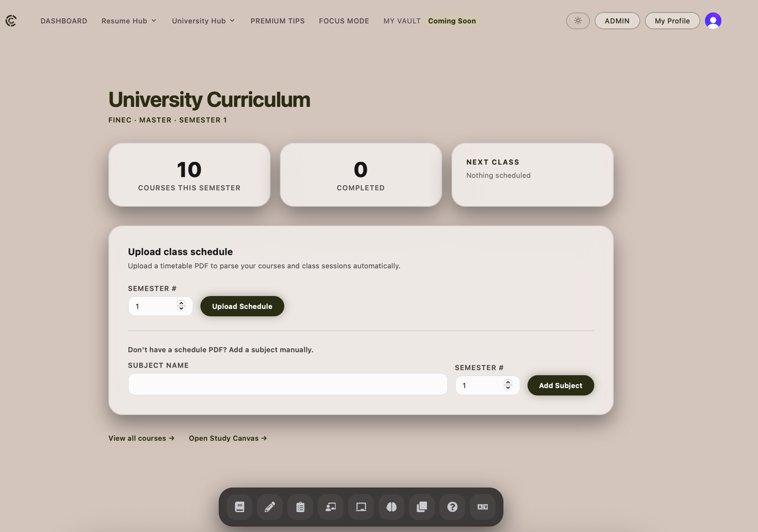Open the clipboard list icon in dock
Screen dimensions: 758x532
(x=300, y=507)
